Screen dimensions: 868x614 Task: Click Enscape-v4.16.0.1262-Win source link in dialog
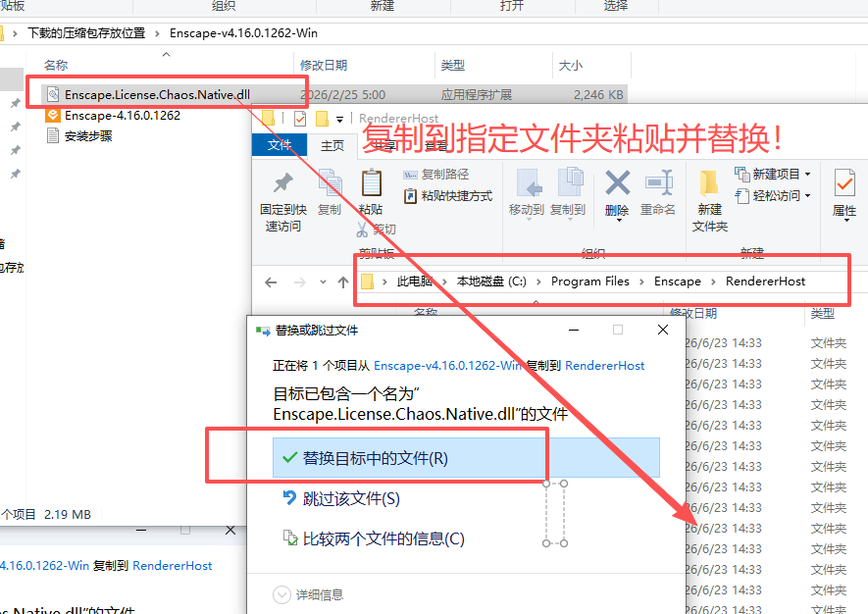tap(447, 366)
